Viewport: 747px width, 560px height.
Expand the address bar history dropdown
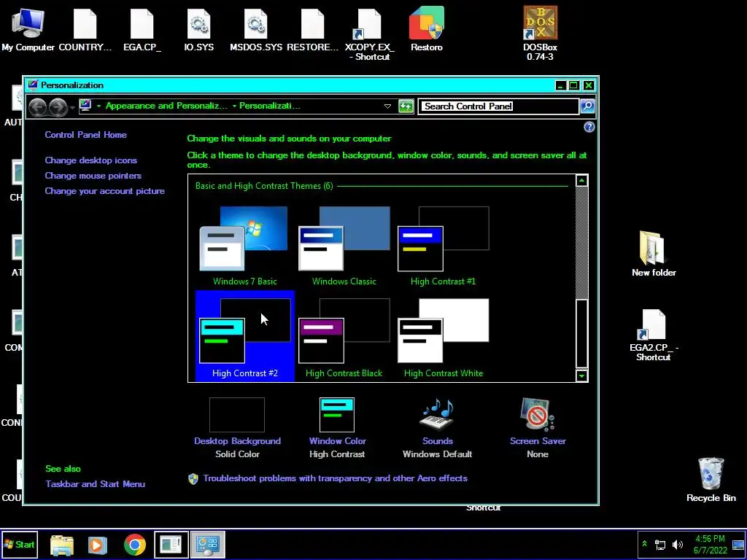(387, 106)
